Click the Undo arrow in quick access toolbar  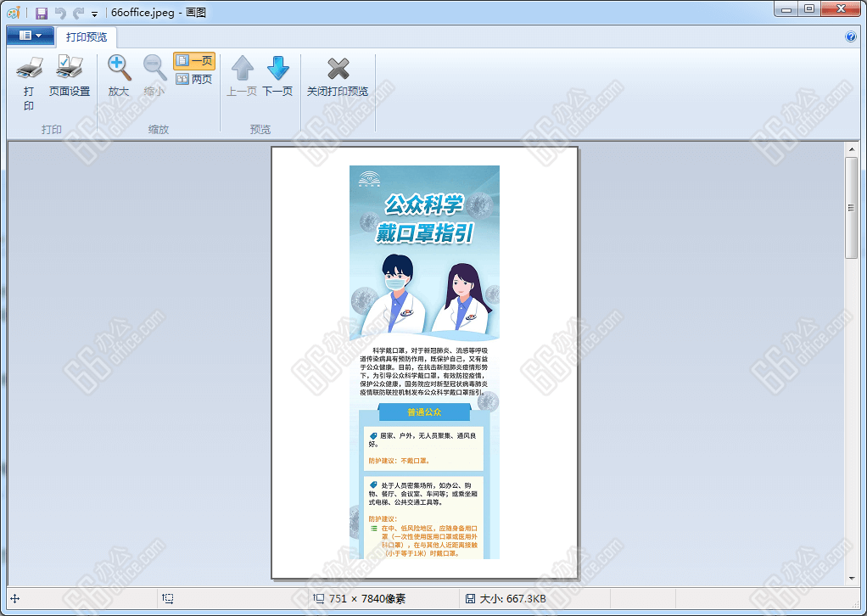click(59, 14)
